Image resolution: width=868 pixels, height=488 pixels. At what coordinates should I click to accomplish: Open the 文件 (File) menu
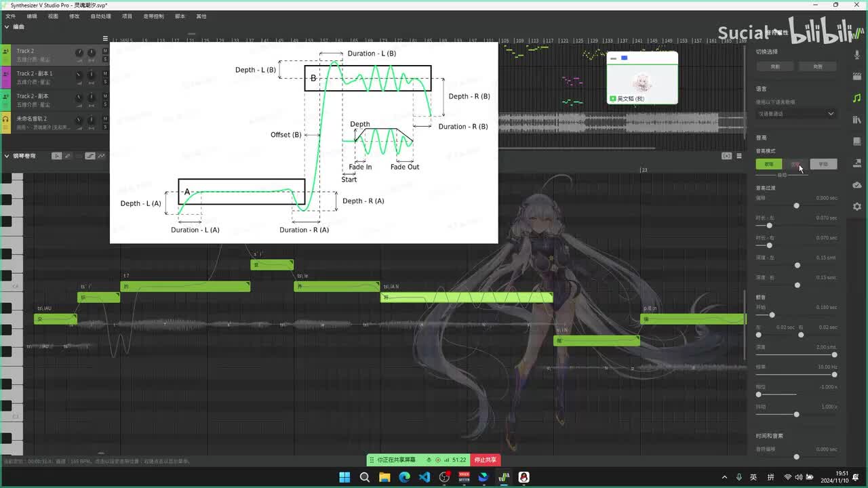pos(10,16)
